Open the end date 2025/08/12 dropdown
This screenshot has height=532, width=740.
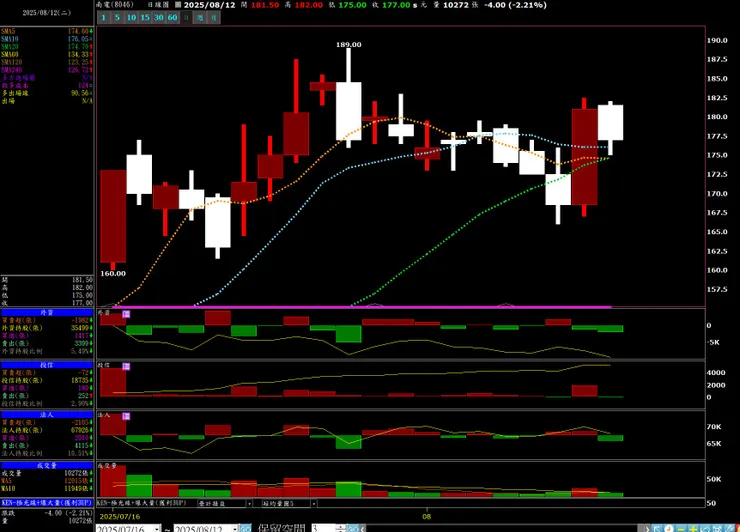[235, 529]
